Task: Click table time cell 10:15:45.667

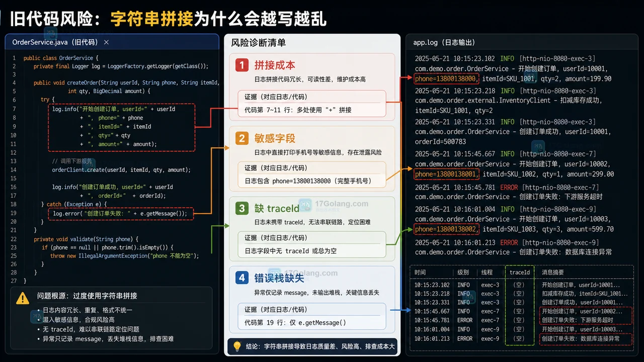Action: (x=432, y=311)
